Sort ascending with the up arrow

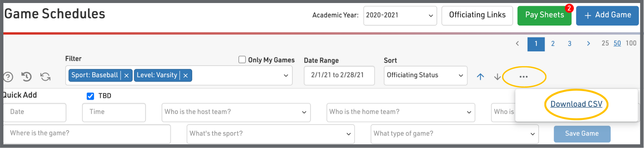480,77
